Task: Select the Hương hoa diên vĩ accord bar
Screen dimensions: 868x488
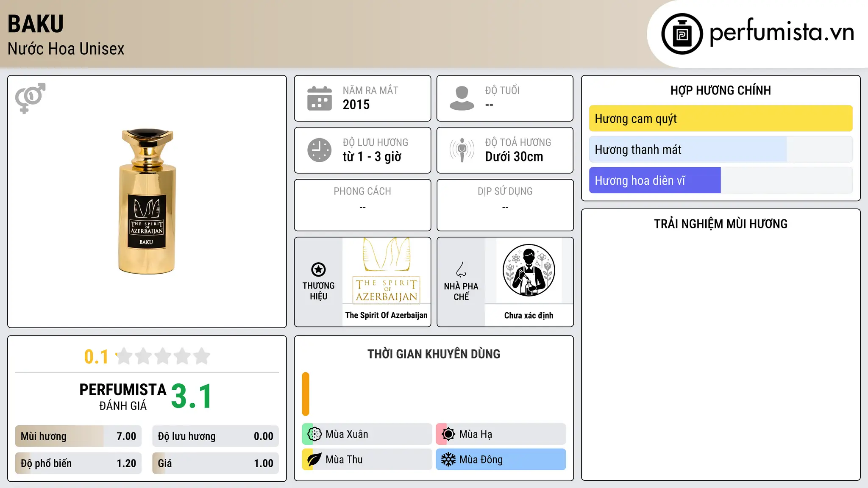Action: [x=721, y=180]
